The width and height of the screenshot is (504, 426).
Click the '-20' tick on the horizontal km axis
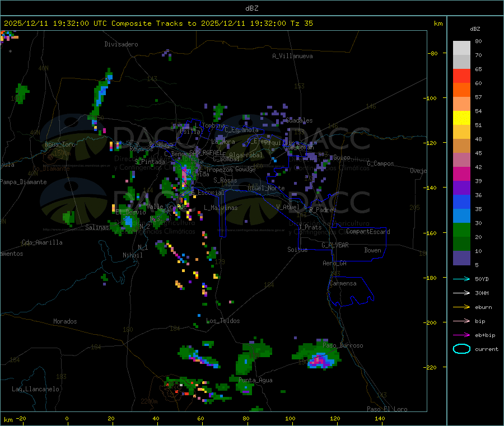coord(21,418)
